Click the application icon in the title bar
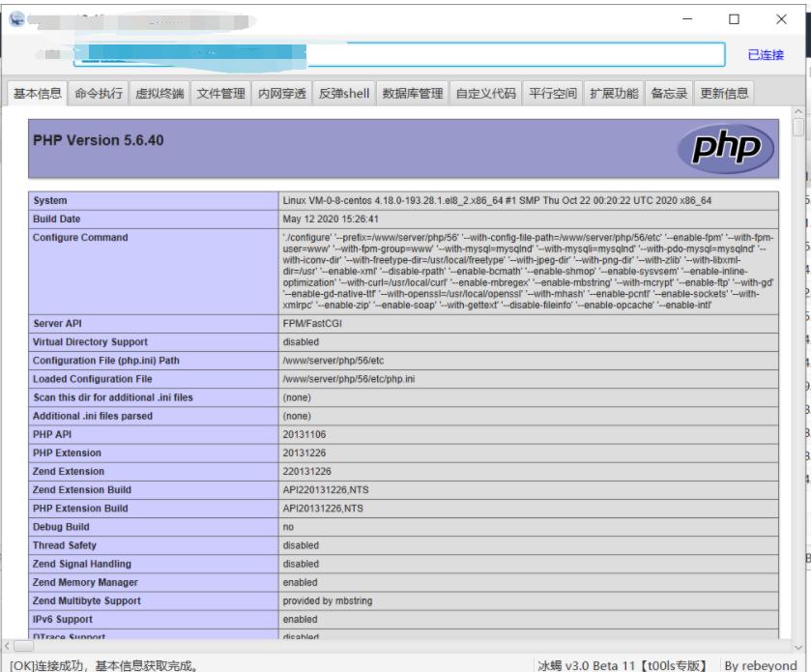This screenshot has width=811, height=672. pyautogui.click(x=16, y=19)
